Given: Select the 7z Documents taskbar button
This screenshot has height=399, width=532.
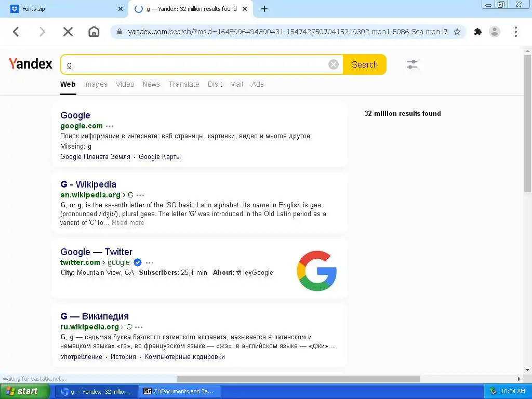Looking at the screenshot, I should (180, 392).
